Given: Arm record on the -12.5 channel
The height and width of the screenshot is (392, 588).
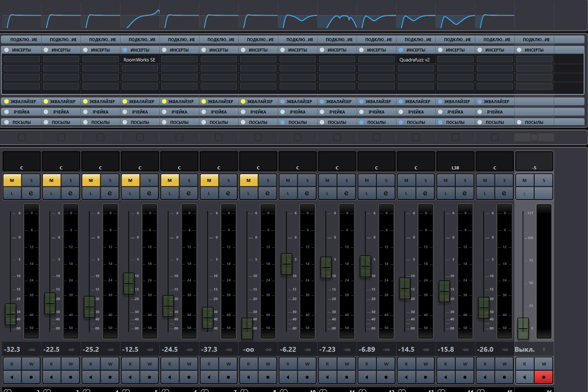Looking at the screenshot, I should click(149, 377).
